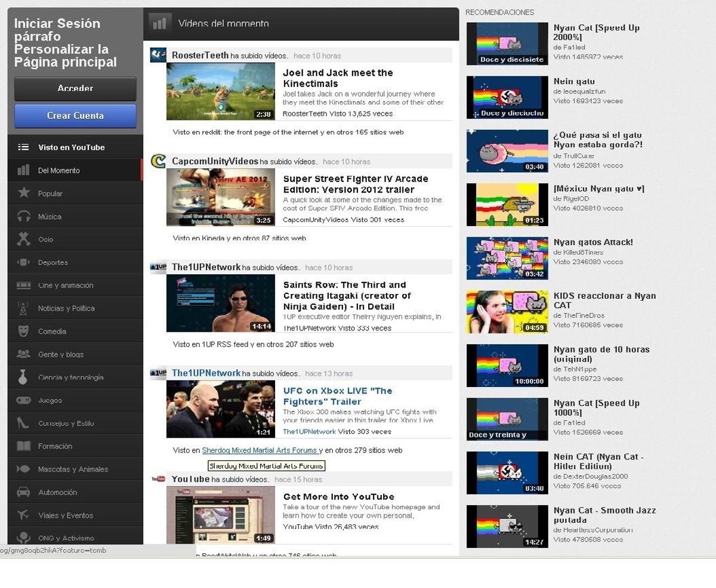Click the RoosterTeeth channel avatar icon
716x588 pixels.
point(158,55)
